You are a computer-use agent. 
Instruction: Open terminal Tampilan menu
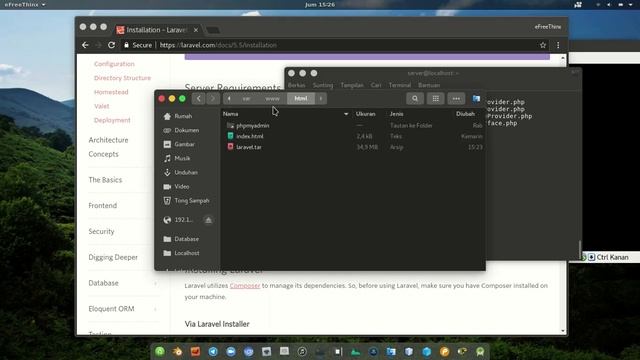tap(352, 85)
